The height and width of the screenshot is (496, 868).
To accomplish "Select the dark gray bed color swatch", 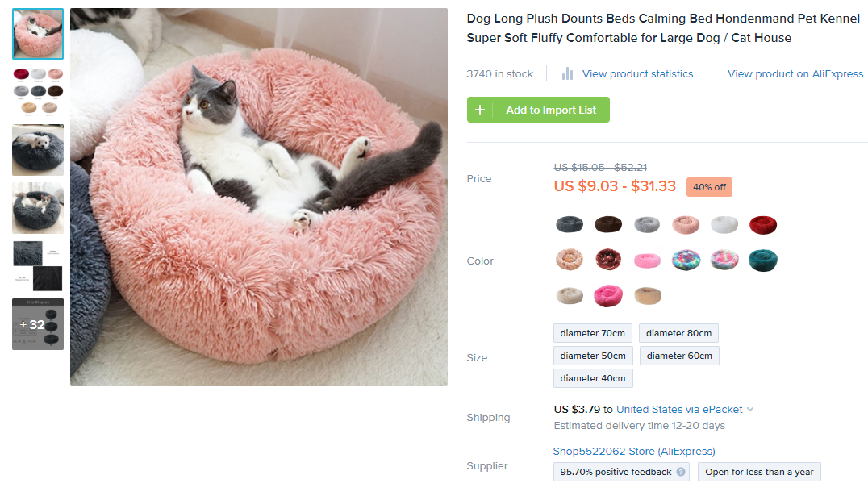I will coord(570,224).
